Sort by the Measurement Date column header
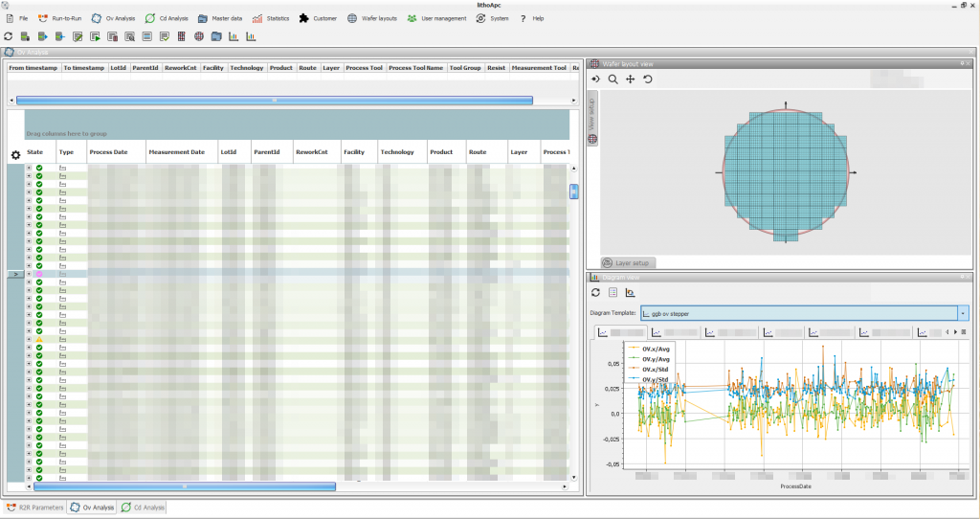This screenshot has height=519, width=980. (182, 152)
